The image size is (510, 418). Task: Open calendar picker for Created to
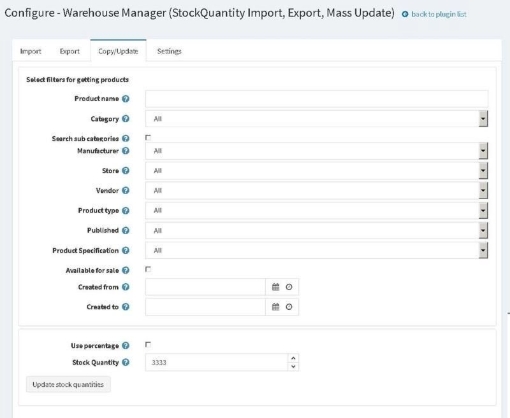click(x=275, y=307)
